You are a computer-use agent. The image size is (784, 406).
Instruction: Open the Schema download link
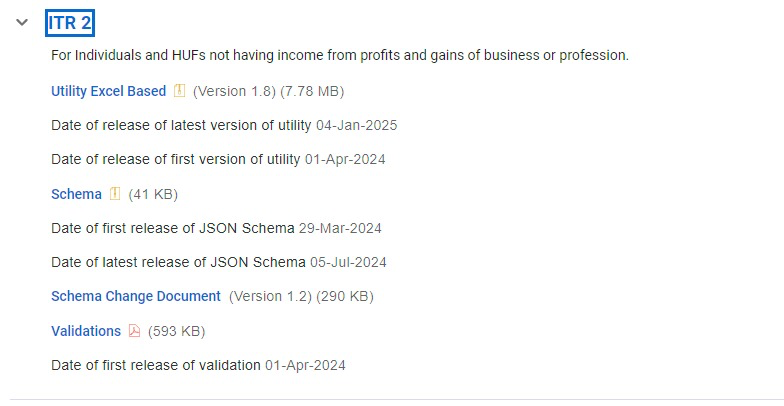click(x=76, y=194)
